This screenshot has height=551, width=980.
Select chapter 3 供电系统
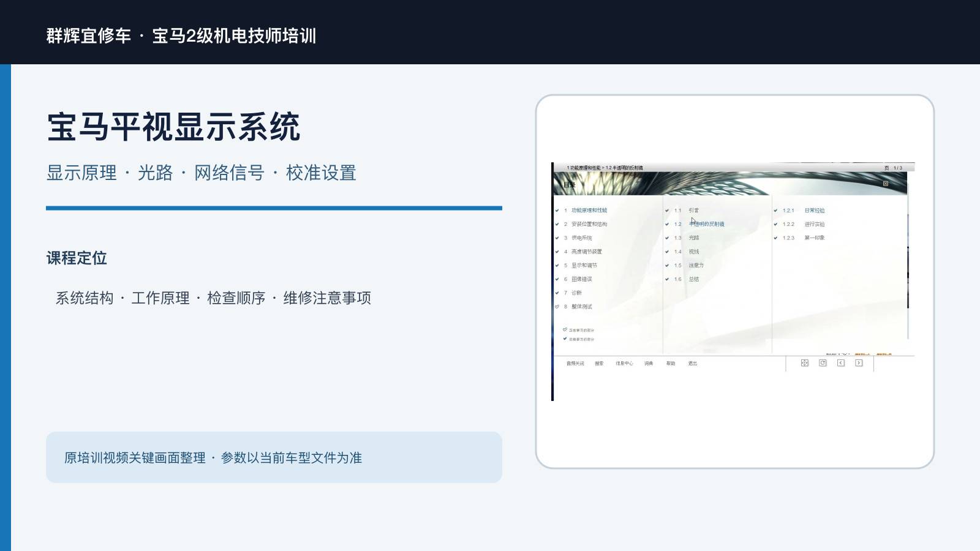578,238
